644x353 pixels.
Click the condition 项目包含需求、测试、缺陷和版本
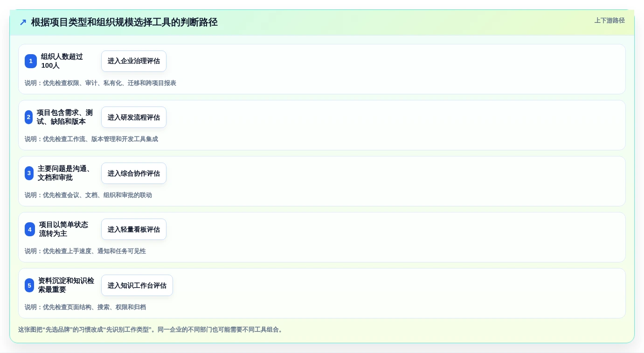65,117
